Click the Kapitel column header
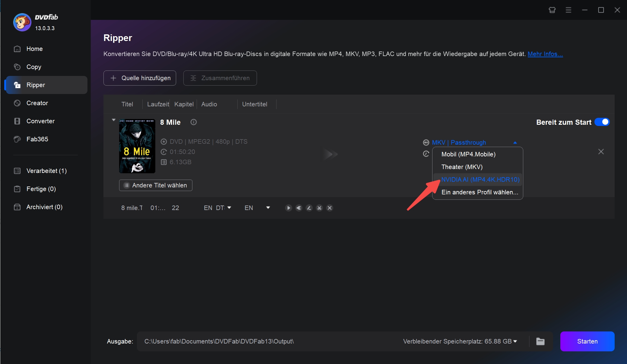This screenshot has height=364, width=627. coord(184,104)
